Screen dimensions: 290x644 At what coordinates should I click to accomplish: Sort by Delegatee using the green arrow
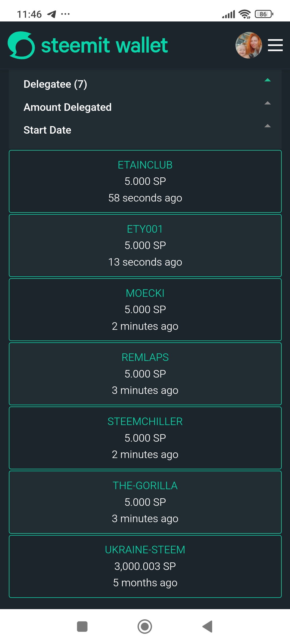point(267,80)
